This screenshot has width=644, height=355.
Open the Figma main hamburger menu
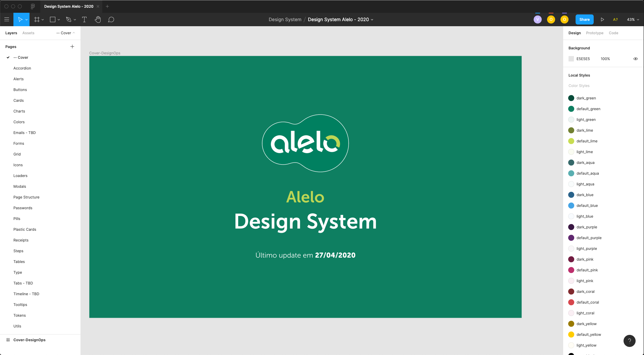pyautogui.click(x=6, y=19)
